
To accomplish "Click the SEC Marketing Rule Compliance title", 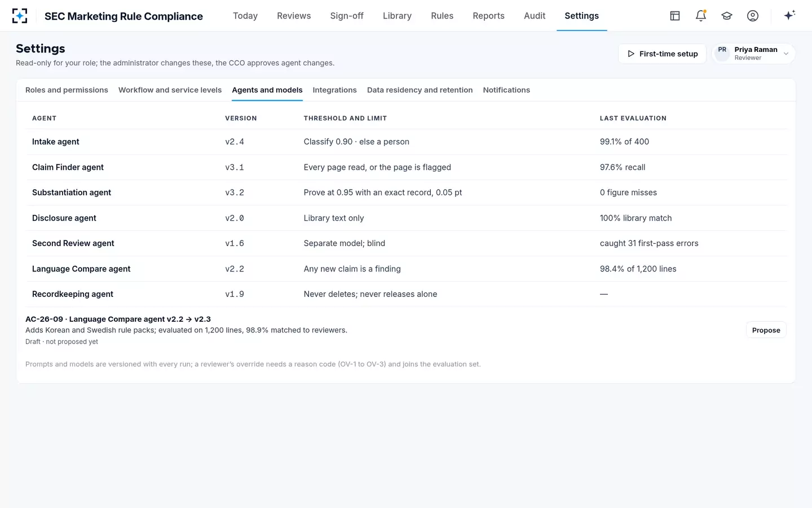I will tap(123, 16).
